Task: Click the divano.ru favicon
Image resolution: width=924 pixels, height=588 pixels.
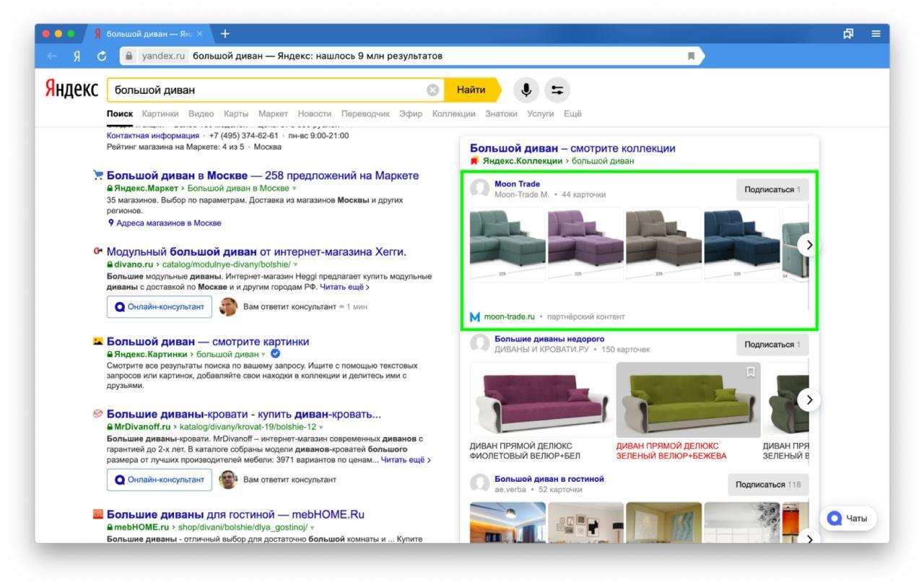Action: [98, 251]
